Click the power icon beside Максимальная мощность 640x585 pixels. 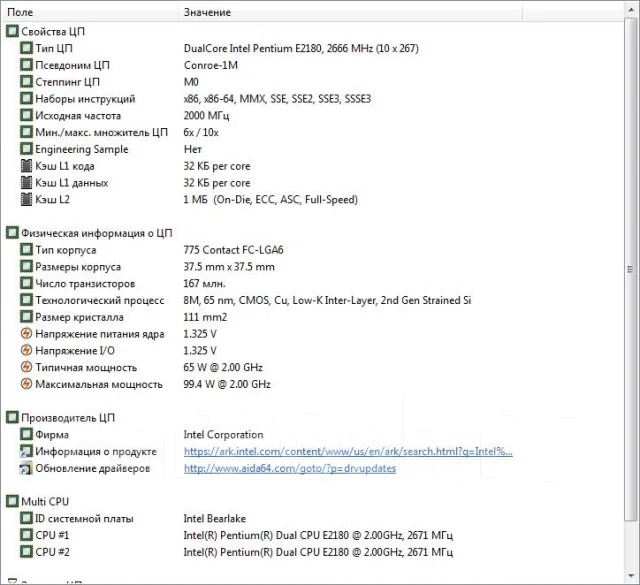[26, 384]
